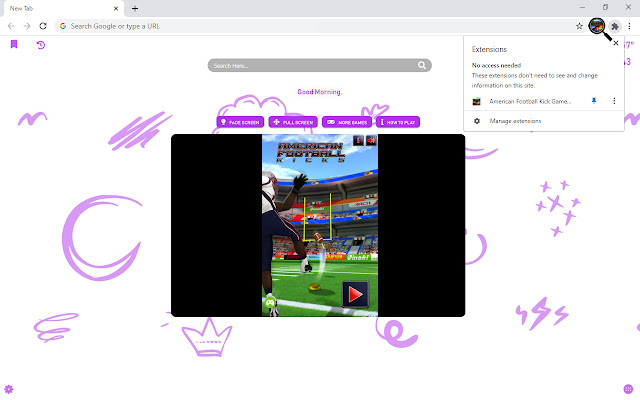Open more options for the American Football Kick Game extension
The image size is (640, 400).
click(614, 101)
